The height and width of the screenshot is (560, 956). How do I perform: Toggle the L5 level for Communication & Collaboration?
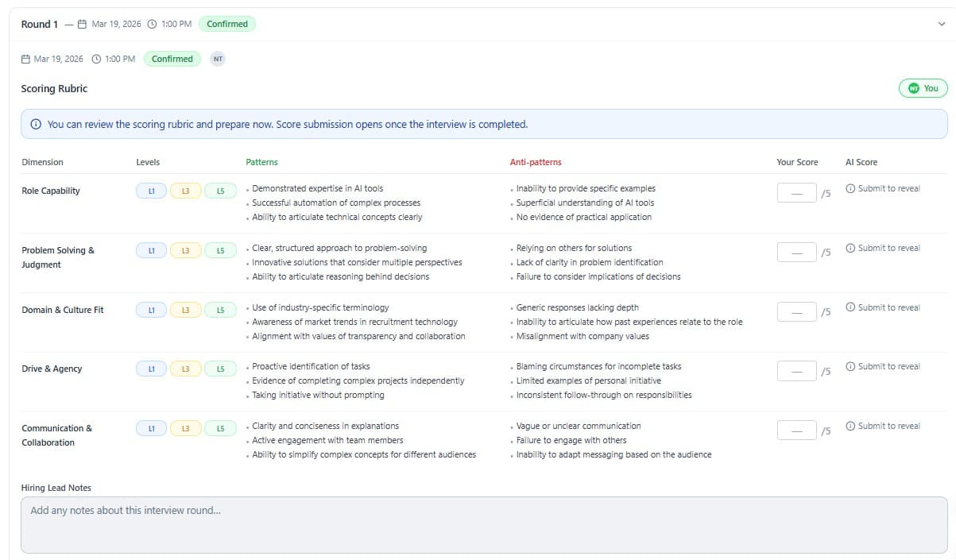(220, 428)
